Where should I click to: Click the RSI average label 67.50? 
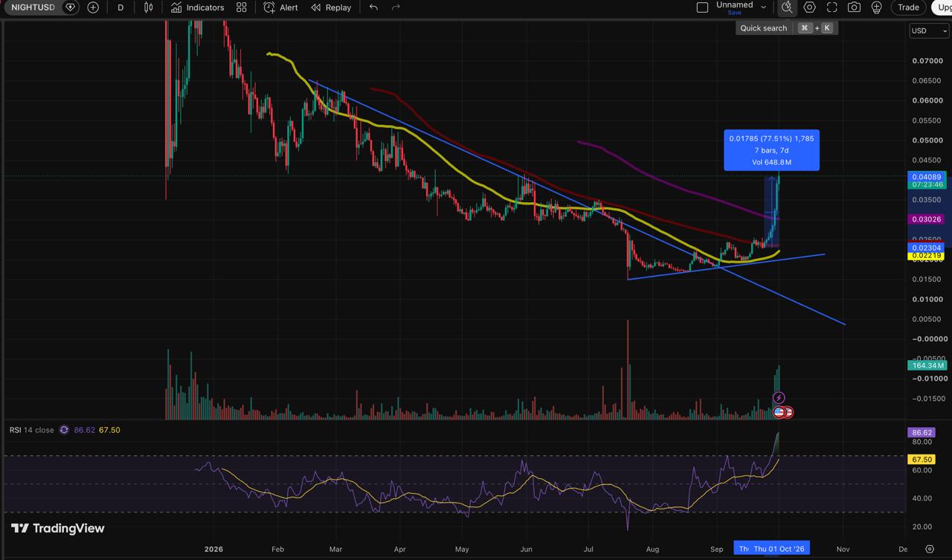922,460
